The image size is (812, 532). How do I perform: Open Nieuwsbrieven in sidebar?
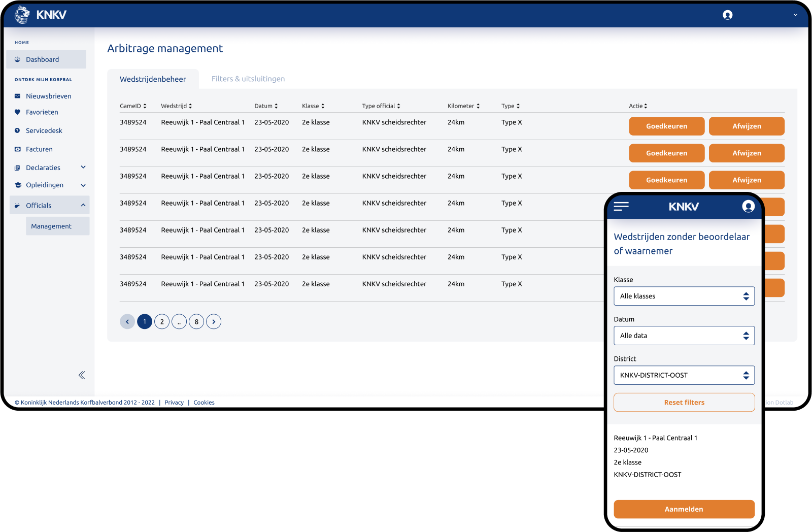(49, 96)
